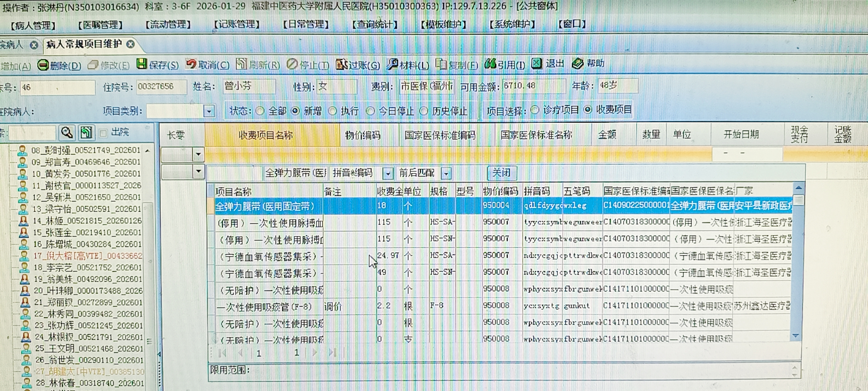Screen dimensions: 868x391
Task: Click the 删除(D) delete toolbar icon
Action: (x=43, y=65)
